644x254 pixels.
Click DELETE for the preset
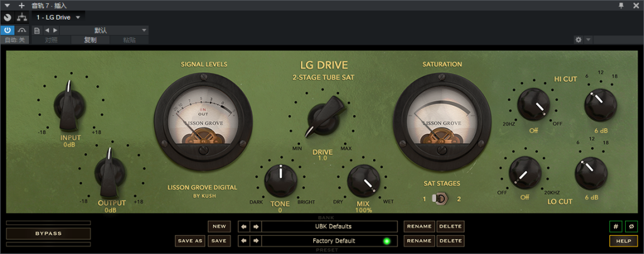click(450, 241)
